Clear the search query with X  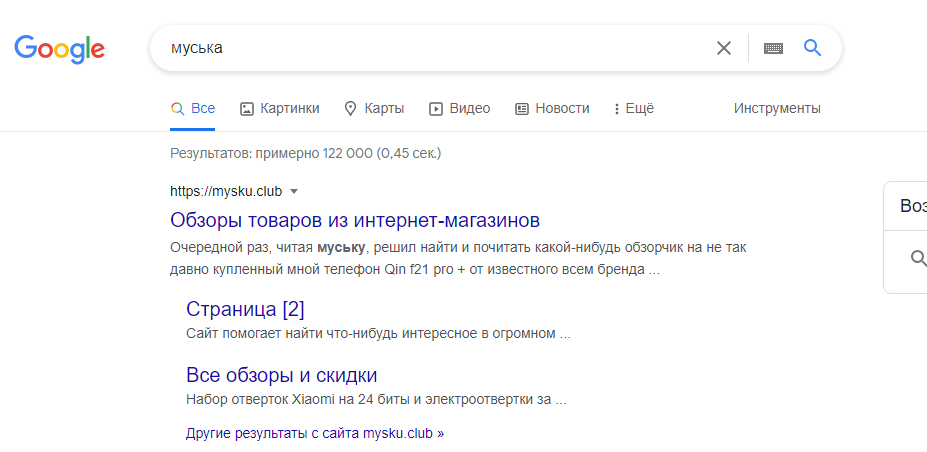(x=724, y=48)
